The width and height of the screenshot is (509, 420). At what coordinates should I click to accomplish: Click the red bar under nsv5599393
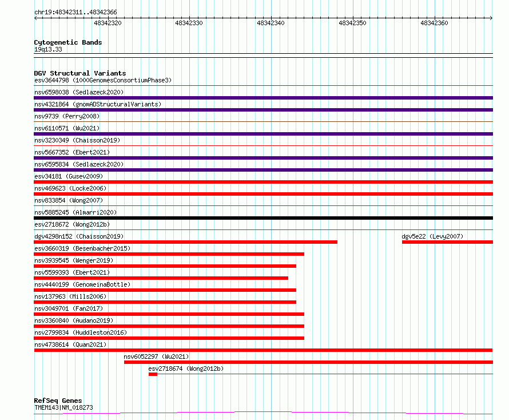point(161,278)
